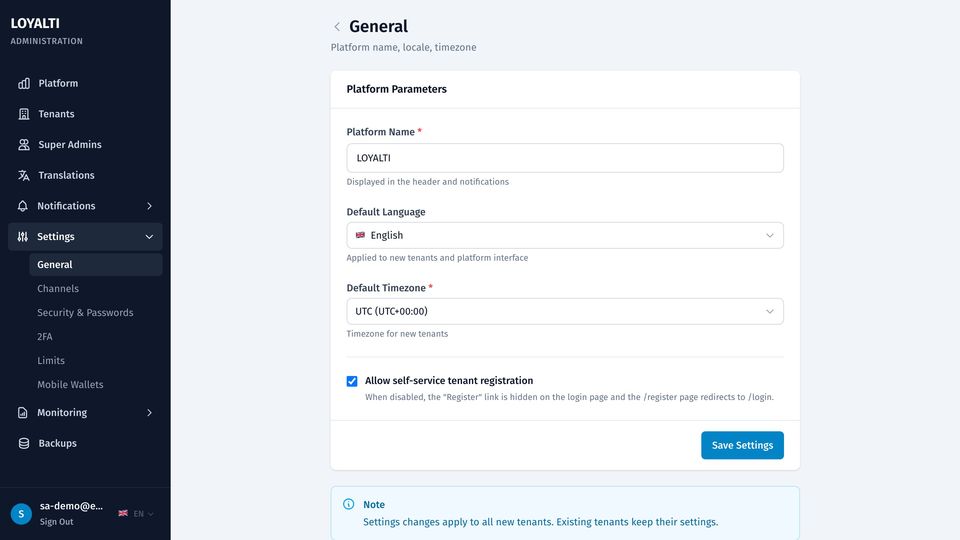
Task: Click the Platform Name input field
Action: coord(564,158)
